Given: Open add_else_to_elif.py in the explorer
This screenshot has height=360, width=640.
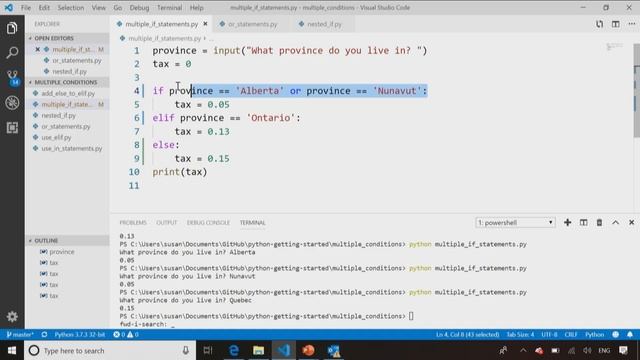Looking at the screenshot, I should 68,93.
